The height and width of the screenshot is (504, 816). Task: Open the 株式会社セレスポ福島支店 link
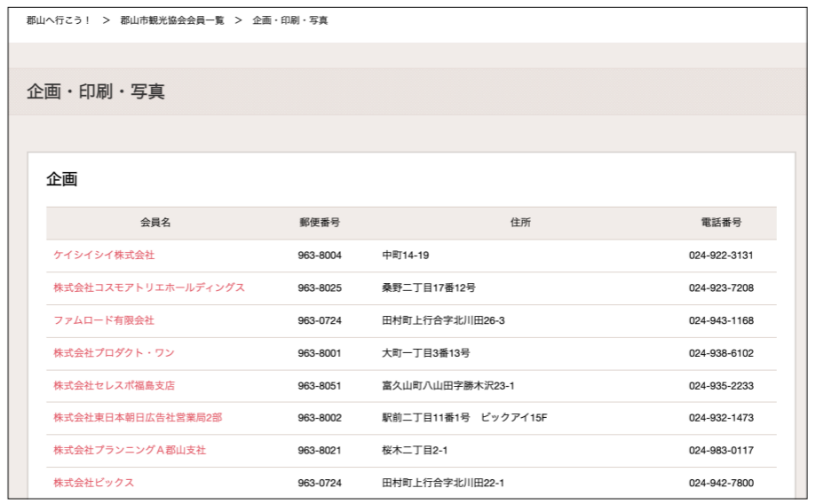[x=114, y=386]
